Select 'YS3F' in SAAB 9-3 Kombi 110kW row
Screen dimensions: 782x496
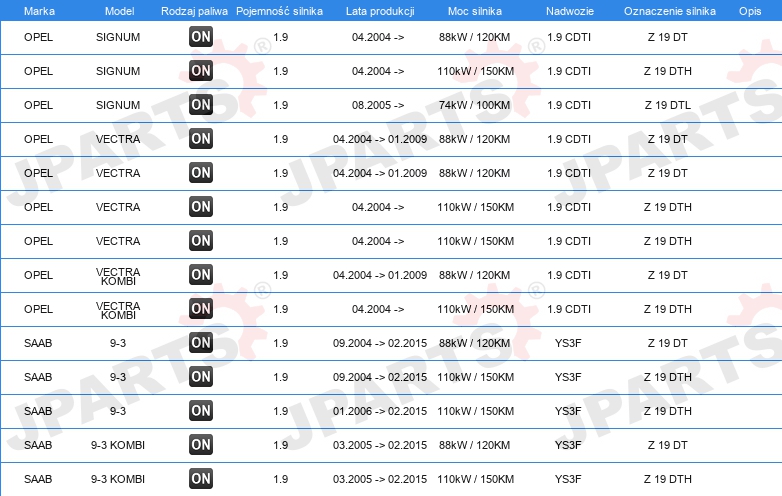point(568,479)
